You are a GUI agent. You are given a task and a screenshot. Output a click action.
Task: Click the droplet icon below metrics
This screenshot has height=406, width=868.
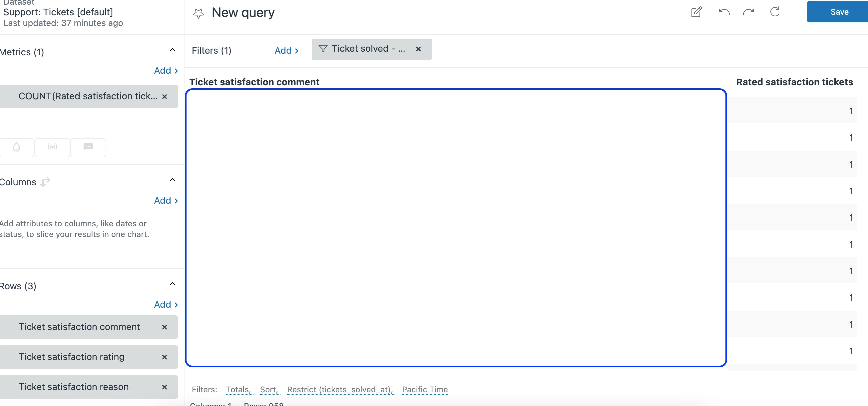(x=17, y=147)
